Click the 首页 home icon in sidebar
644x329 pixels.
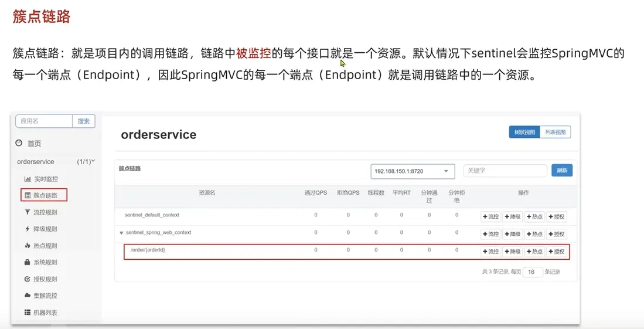point(19,143)
